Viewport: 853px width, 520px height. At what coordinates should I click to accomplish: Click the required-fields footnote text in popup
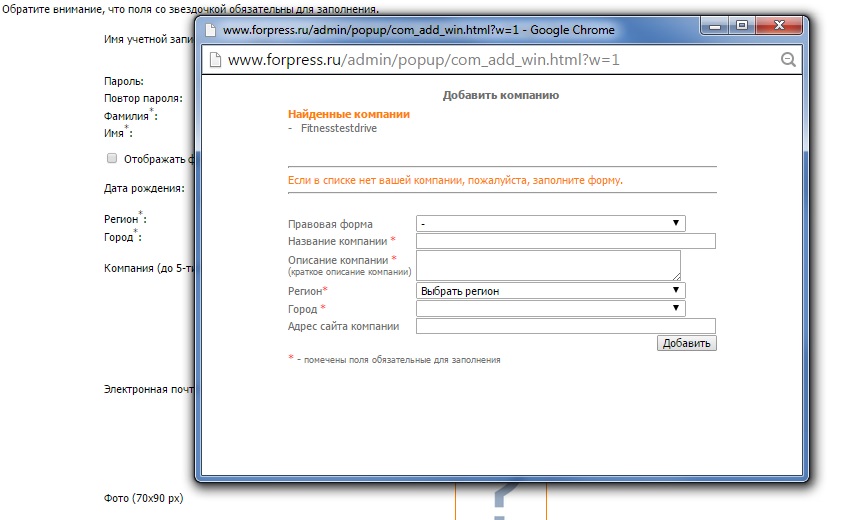tap(399, 360)
